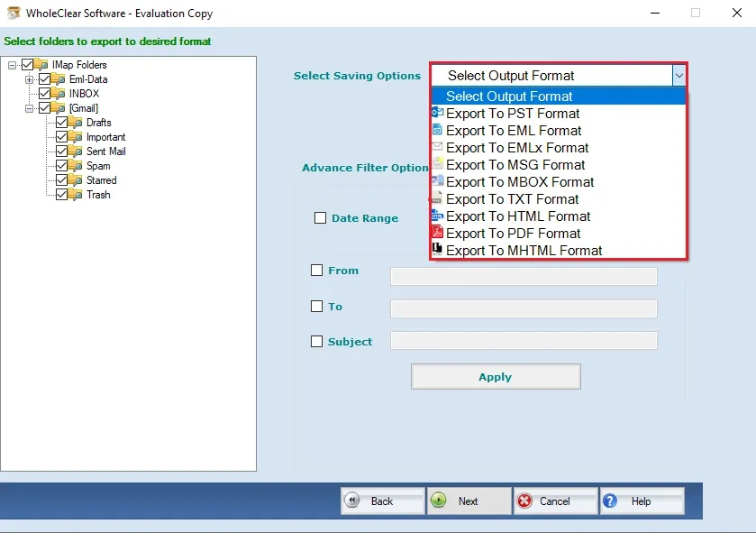Click the MSG format icon
Screen dimensions: 756x533
click(x=436, y=164)
